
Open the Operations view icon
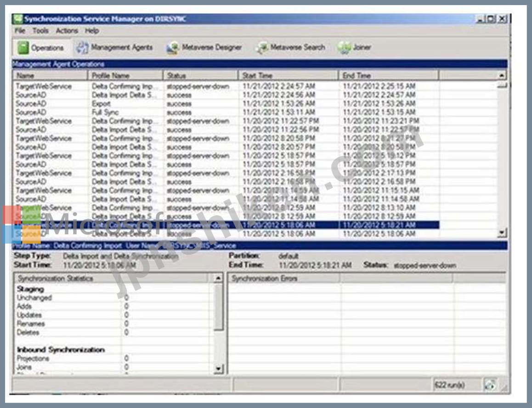tap(23, 47)
